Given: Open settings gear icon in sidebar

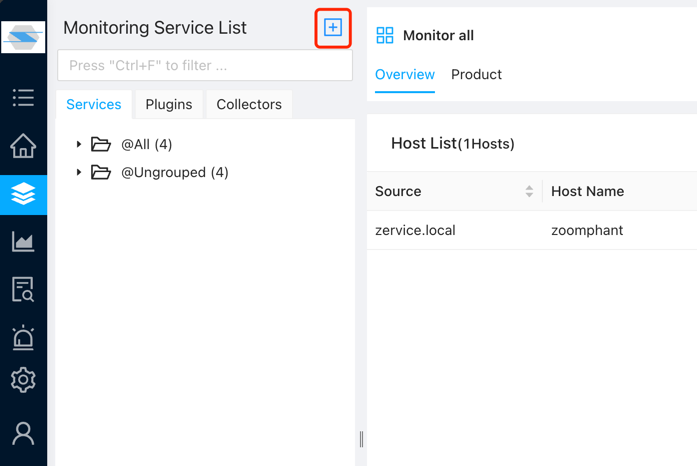Looking at the screenshot, I should pos(23,380).
